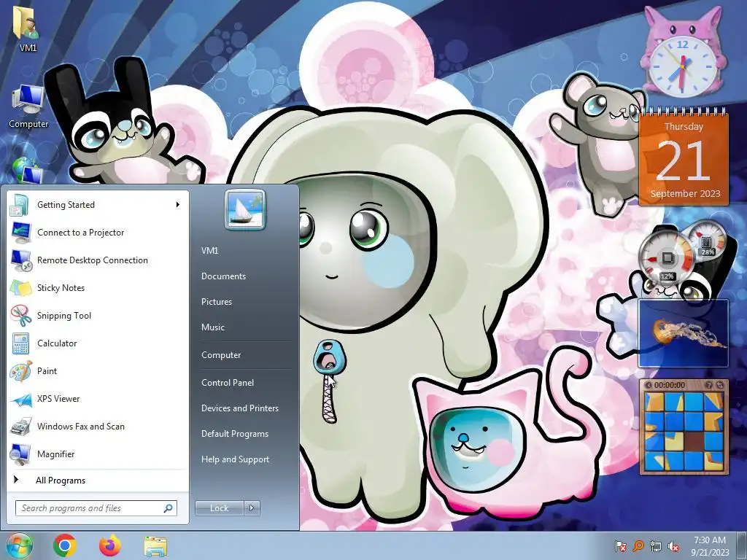Click the magnifier tray icon

click(x=638, y=546)
